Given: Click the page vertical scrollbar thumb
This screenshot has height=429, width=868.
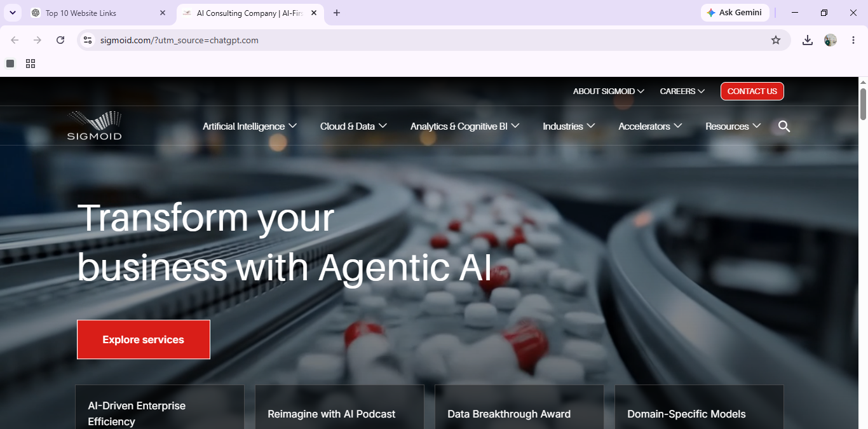Looking at the screenshot, I should click(863, 104).
